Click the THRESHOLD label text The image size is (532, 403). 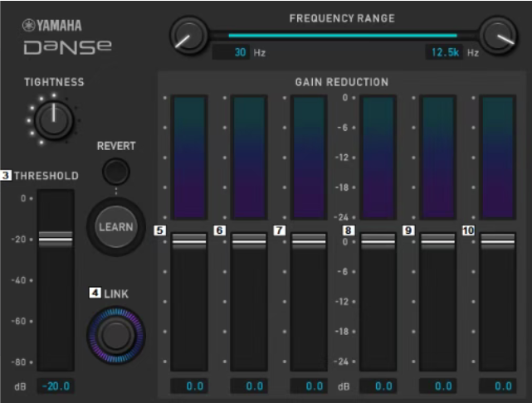(46, 176)
